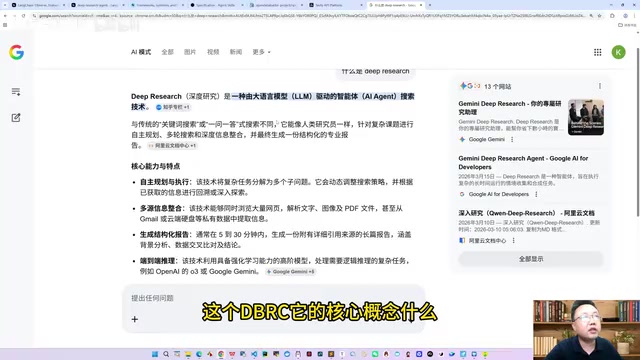Open options menu beside Google AI for Developers

coord(536,194)
